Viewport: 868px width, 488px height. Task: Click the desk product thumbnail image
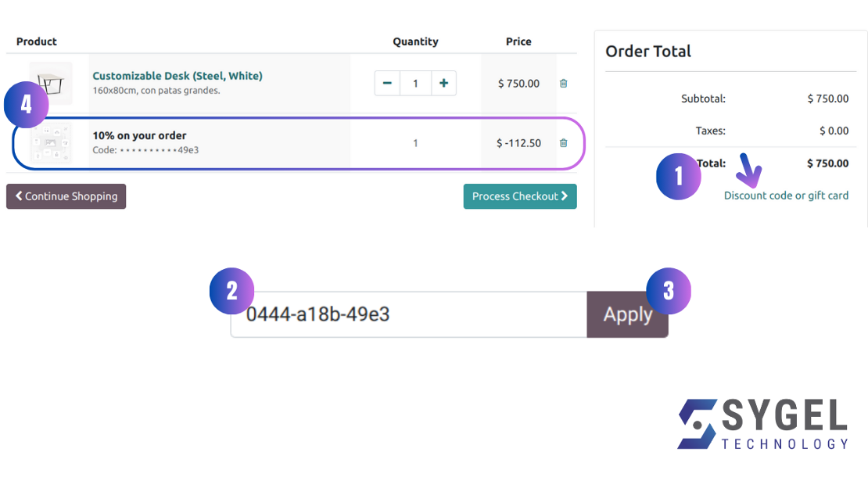pos(51,83)
